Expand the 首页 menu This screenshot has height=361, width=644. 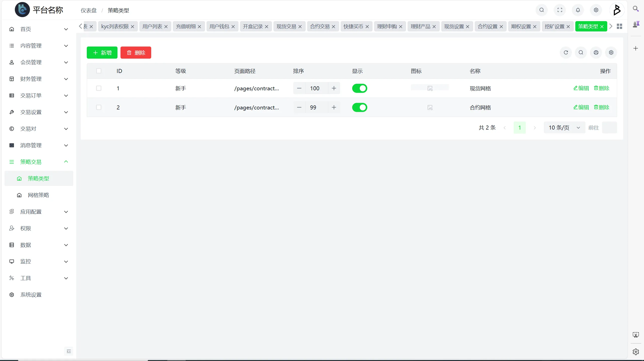(39, 29)
